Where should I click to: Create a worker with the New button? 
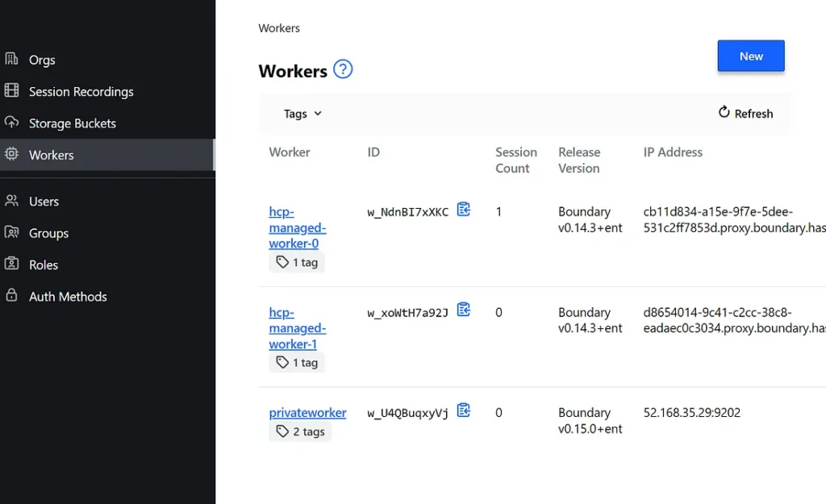coord(751,56)
